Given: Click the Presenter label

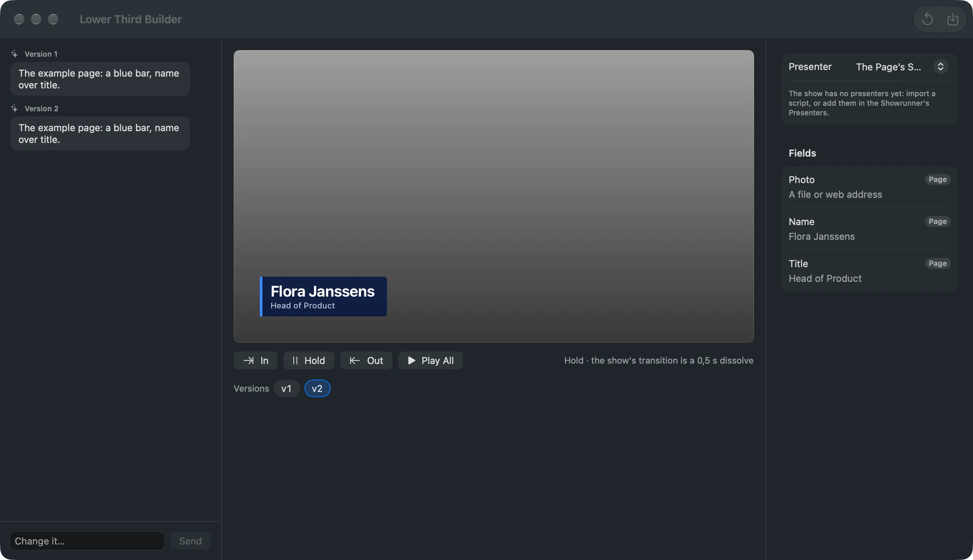Looking at the screenshot, I should (810, 67).
